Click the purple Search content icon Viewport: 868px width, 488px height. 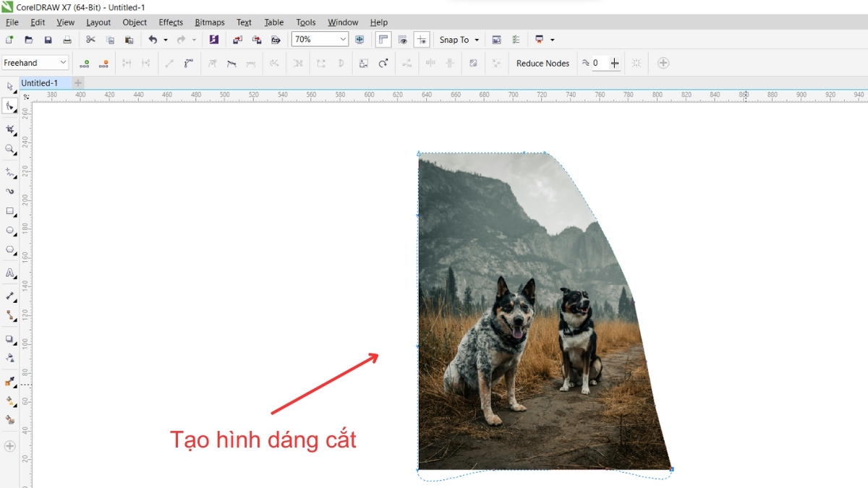[214, 40]
